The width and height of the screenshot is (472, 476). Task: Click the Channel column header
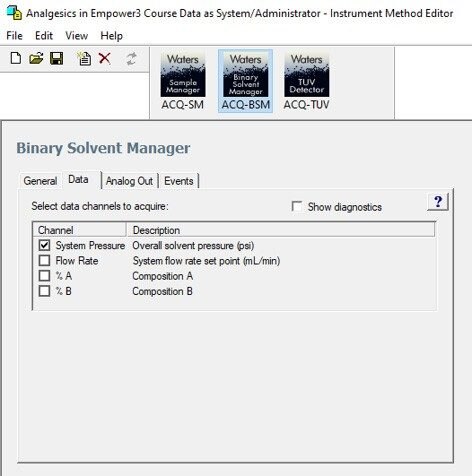coord(80,230)
